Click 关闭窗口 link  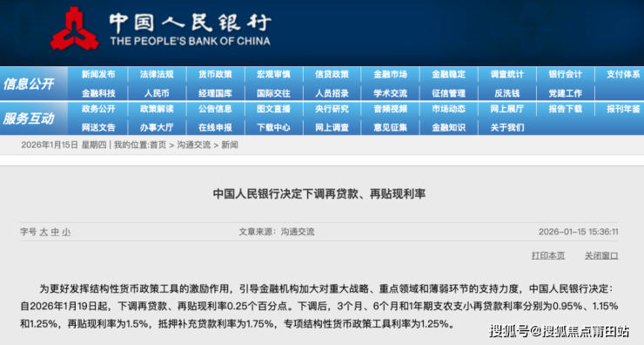pos(601,256)
